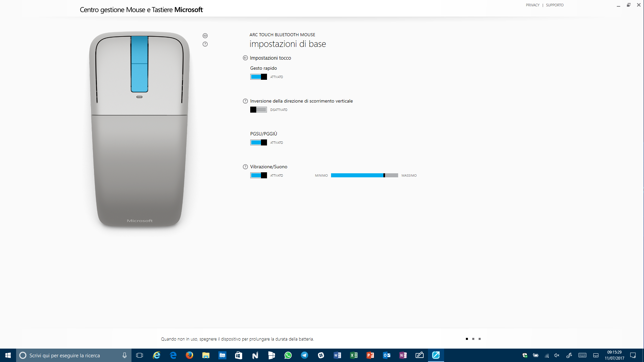Open the pen sketch app taskbar icon
Screen dimensions: 644x362
coord(419,355)
